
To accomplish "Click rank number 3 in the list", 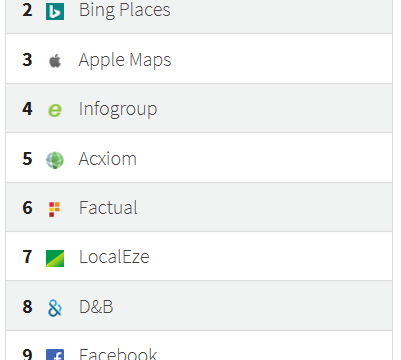I will click(27, 60).
